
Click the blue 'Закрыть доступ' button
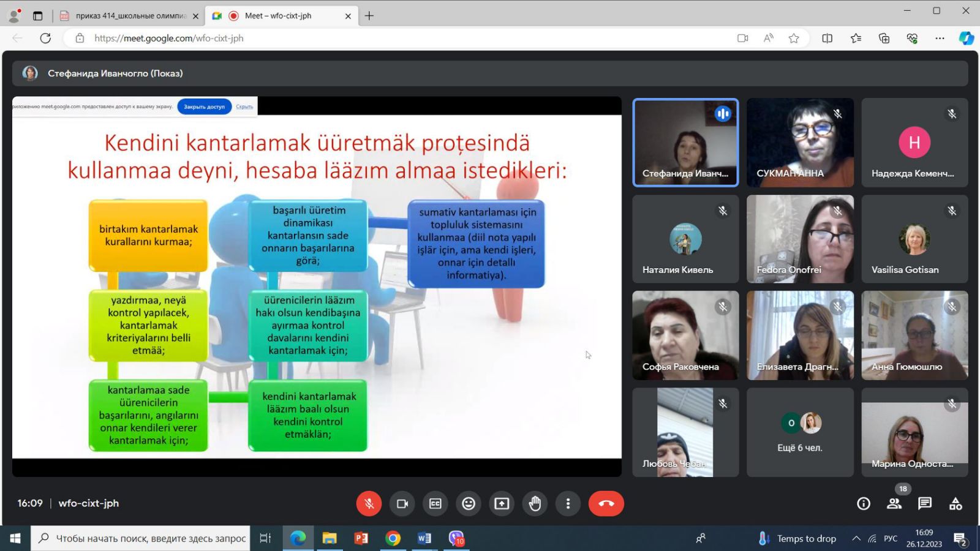click(204, 107)
